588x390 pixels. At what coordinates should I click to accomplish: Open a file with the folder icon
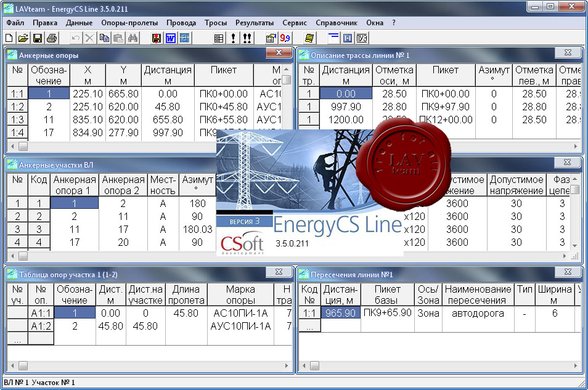click(23, 38)
